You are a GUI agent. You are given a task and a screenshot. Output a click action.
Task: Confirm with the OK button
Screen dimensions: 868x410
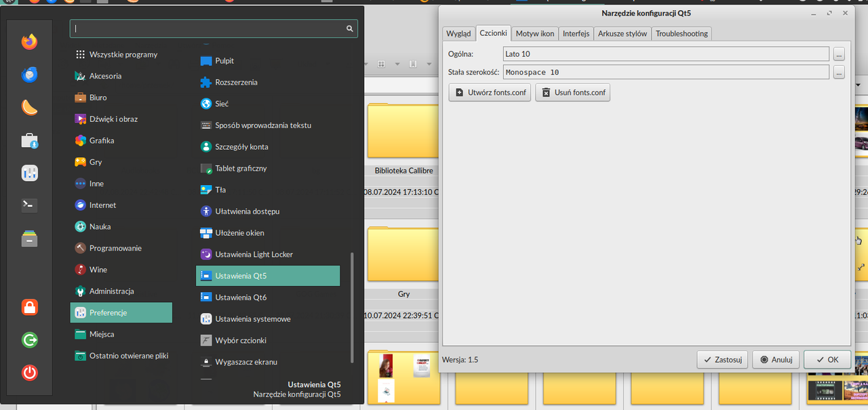click(827, 360)
